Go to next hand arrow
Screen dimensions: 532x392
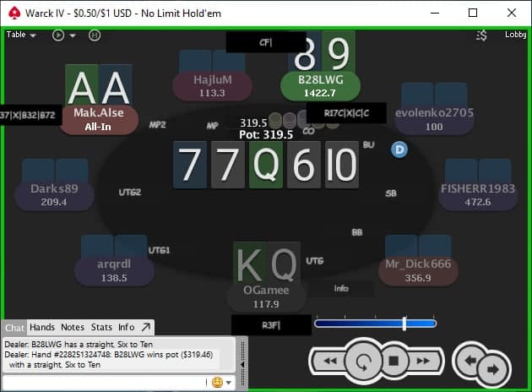[x=493, y=369]
